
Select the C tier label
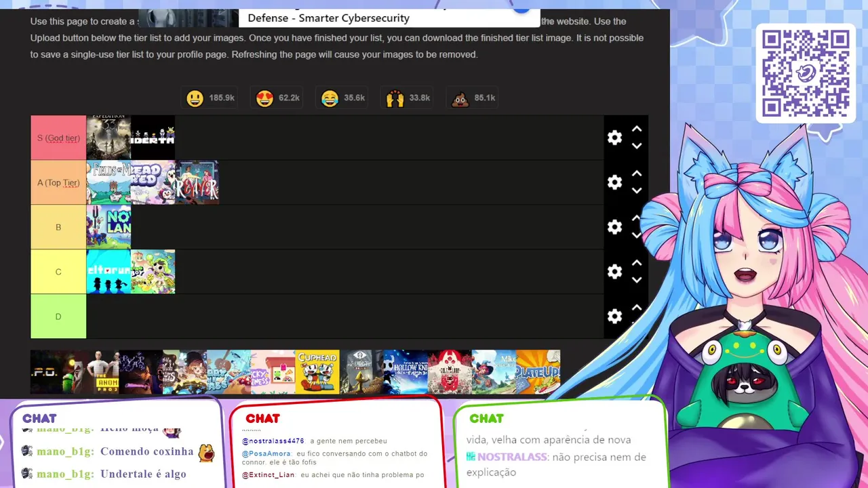[58, 272]
